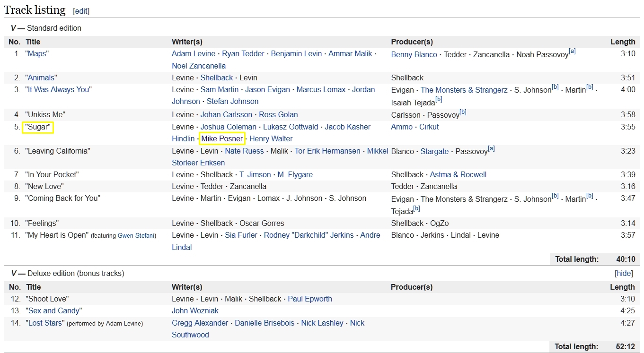The image size is (644, 353).
Task: Edit the Track listing section
Action: 81,11
